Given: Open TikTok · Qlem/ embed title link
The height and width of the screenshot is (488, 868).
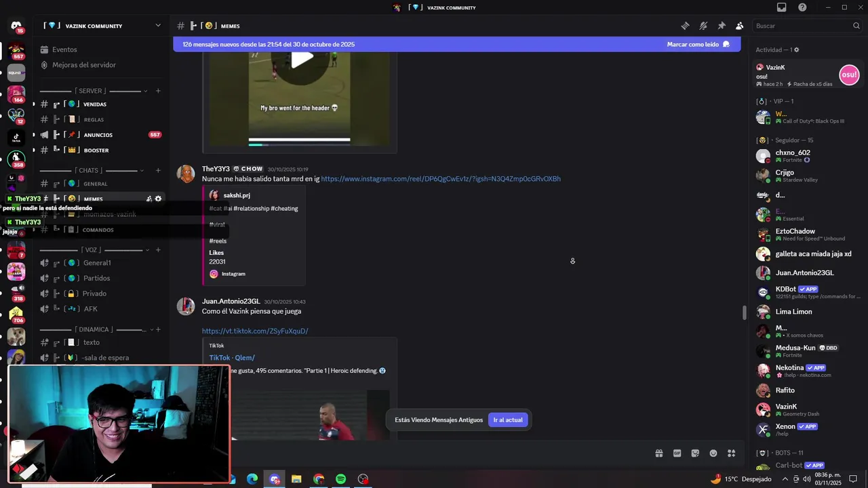Looking at the screenshot, I should pyautogui.click(x=232, y=358).
